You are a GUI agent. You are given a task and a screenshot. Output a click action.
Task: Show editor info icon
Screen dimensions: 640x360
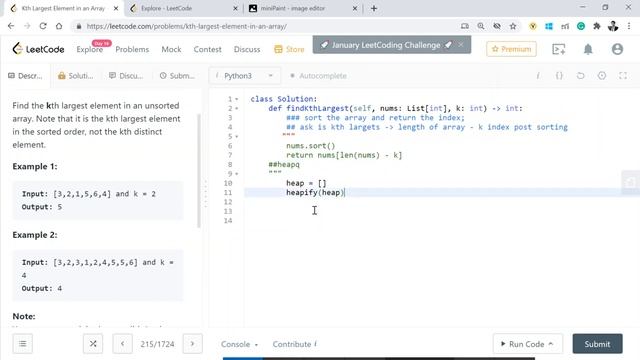point(538,76)
